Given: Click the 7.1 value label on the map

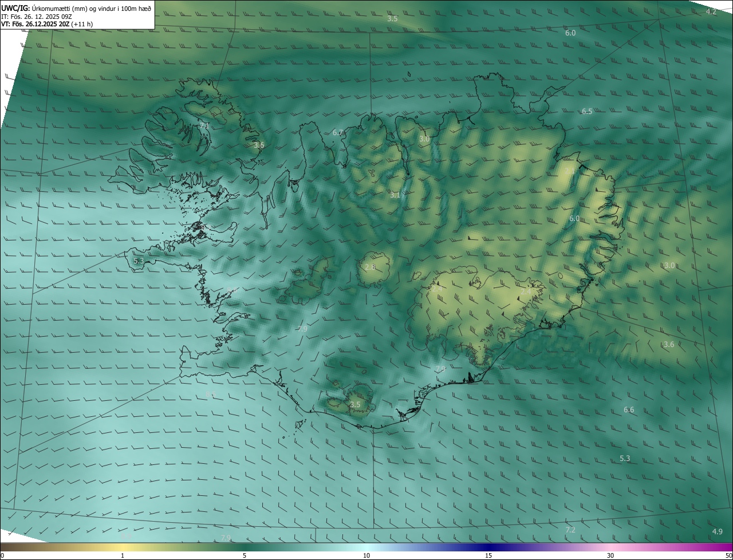Looking at the screenshot, I should coord(204,125).
